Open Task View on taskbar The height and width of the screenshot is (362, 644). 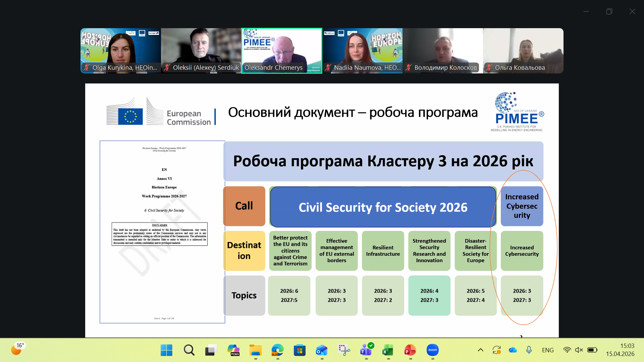(211, 350)
